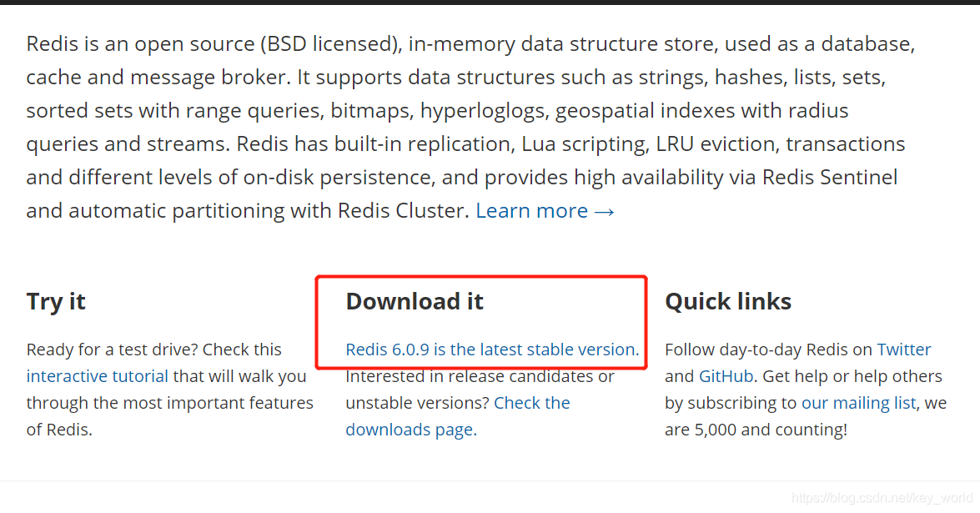The image size is (980, 513).
Task: Click the arrow after Learn more
Action: point(605,212)
